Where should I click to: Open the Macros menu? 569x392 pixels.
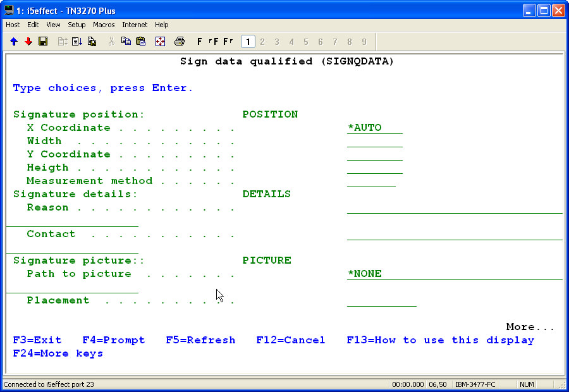click(104, 25)
